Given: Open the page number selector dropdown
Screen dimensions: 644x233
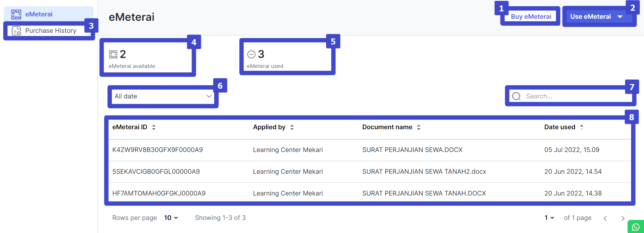Looking at the screenshot, I should [x=549, y=218].
